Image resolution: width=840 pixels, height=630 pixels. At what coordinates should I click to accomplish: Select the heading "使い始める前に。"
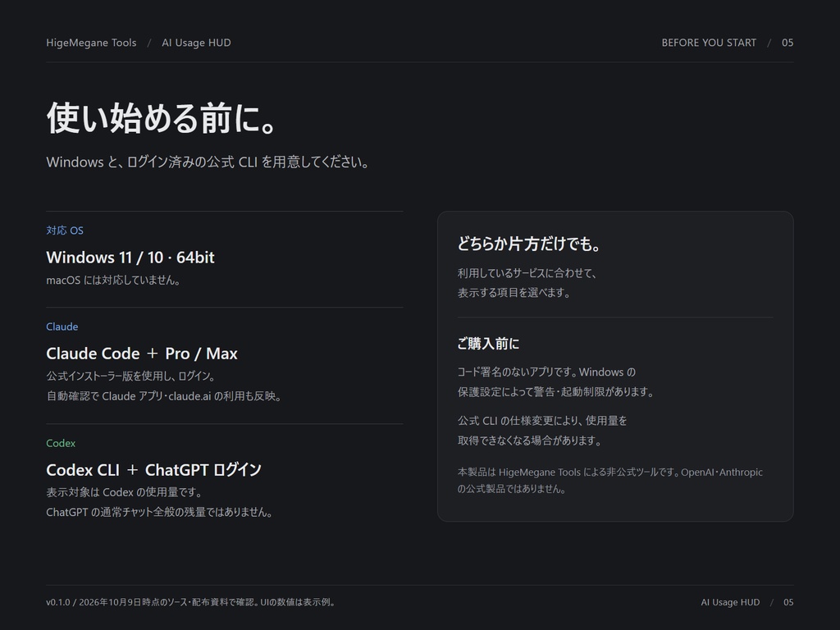click(x=162, y=118)
